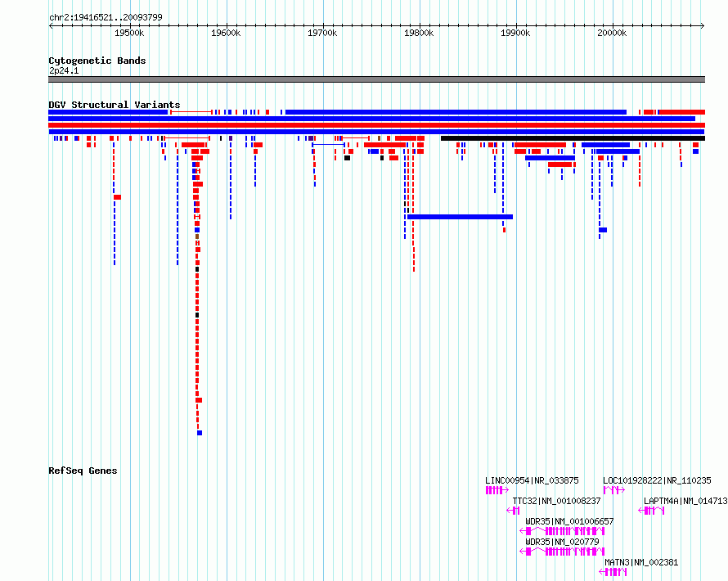728x581 pixels.
Task: Select the TTC32 gene model glyph
Action: coord(513,511)
